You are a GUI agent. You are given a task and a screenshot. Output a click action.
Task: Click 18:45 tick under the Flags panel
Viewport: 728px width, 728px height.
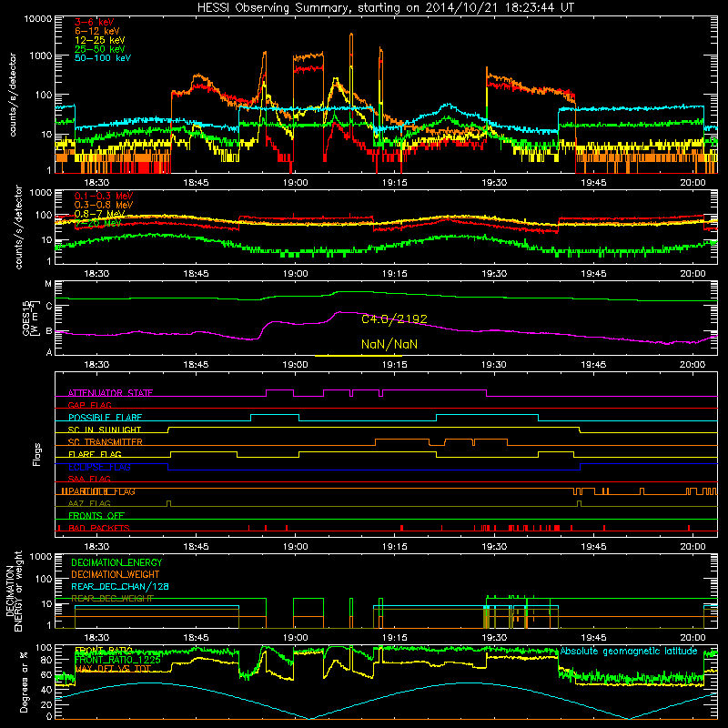pyautogui.click(x=196, y=547)
